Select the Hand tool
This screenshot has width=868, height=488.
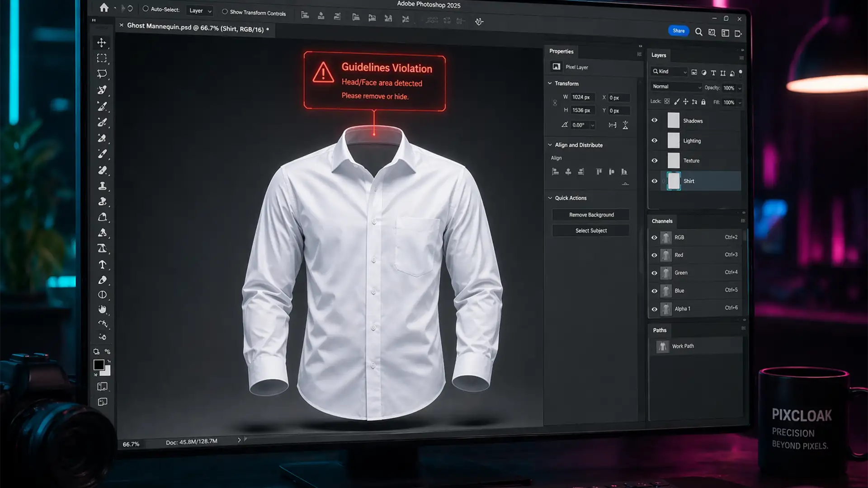(102, 310)
